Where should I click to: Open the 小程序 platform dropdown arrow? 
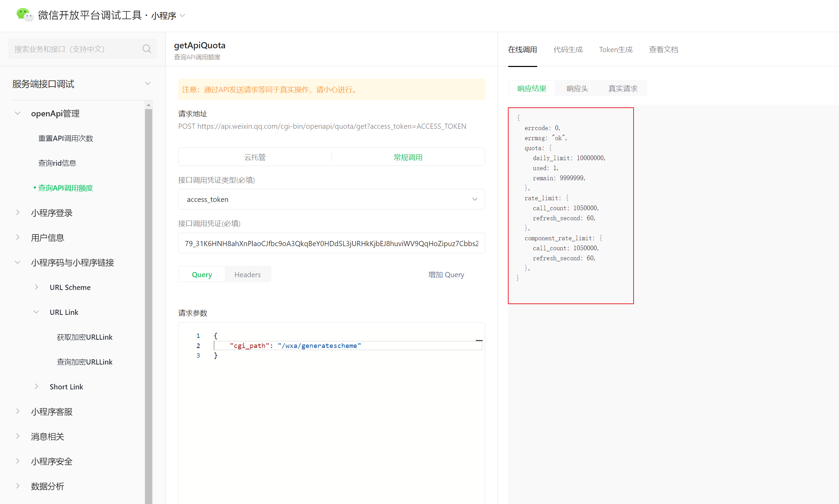coord(183,16)
